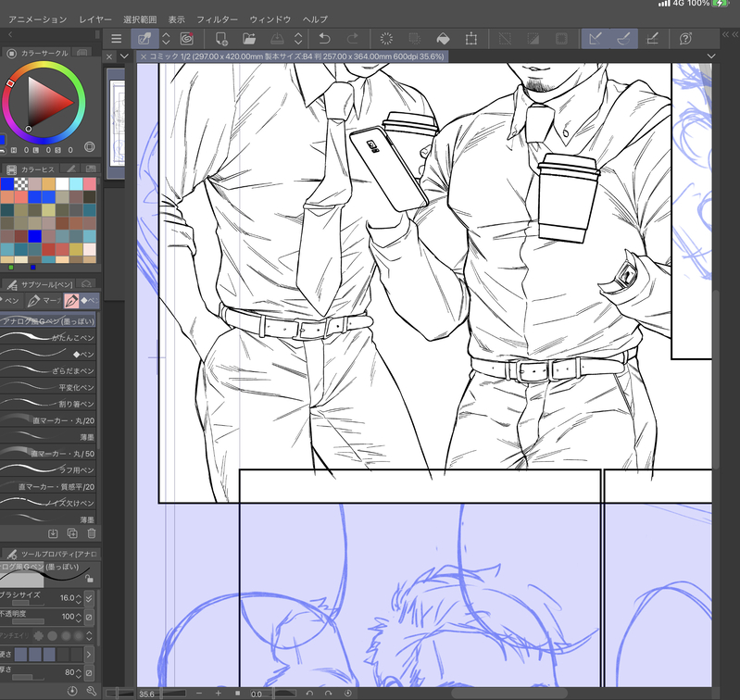Image resolution: width=740 pixels, height=700 pixels.
Task: Click the zoom value 35.6 field
Action: point(146,694)
